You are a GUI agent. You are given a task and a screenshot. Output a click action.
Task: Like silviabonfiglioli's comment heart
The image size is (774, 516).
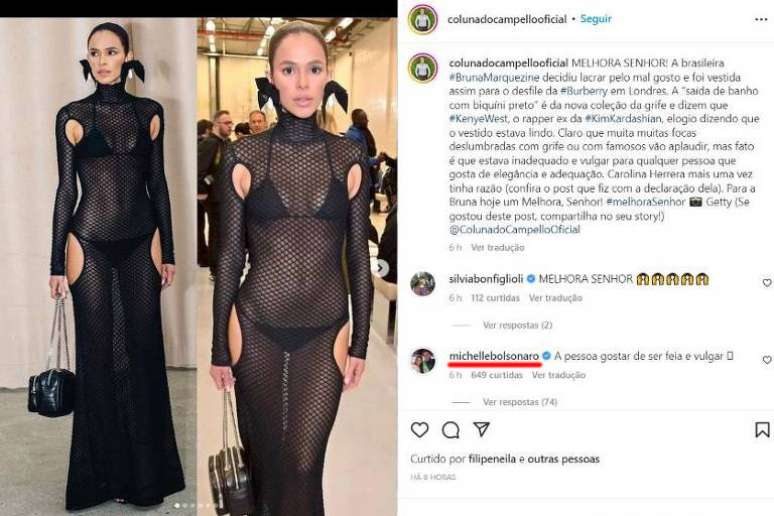[x=767, y=282]
